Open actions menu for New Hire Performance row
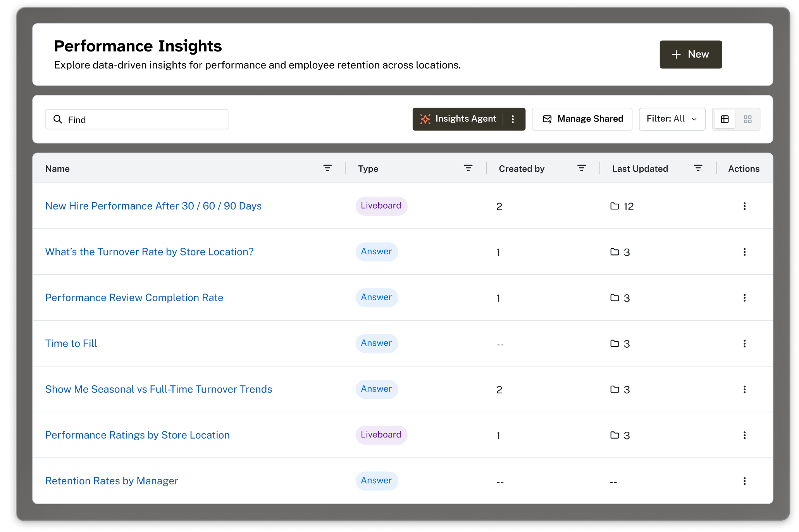This screenshot has height=532, width=799. click(744, 206)
